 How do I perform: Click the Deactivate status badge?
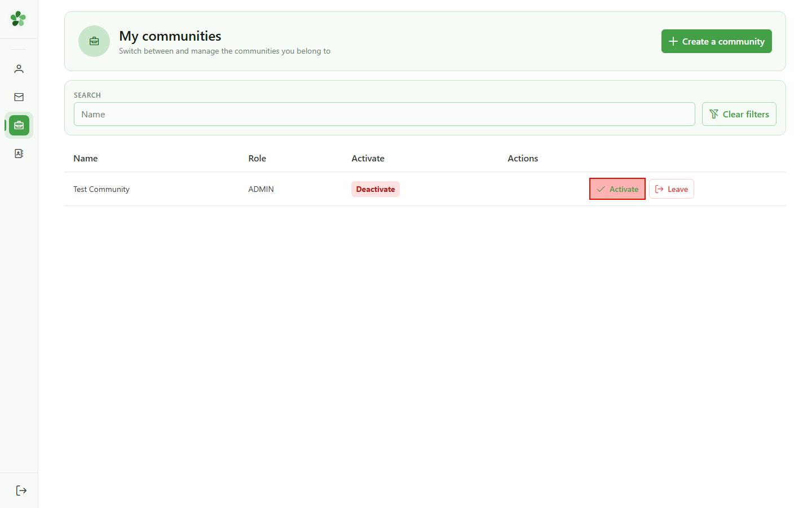[x=376, y=189]
